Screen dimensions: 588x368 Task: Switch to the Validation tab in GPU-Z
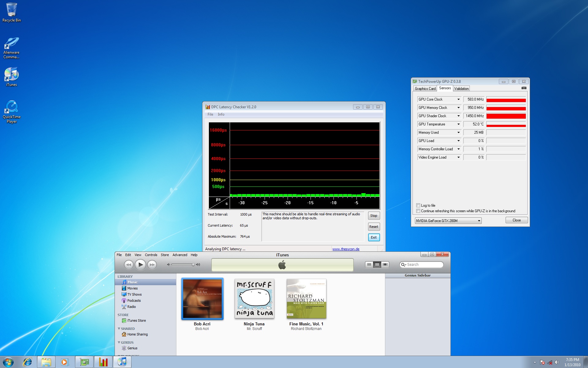tap(461, 89)
